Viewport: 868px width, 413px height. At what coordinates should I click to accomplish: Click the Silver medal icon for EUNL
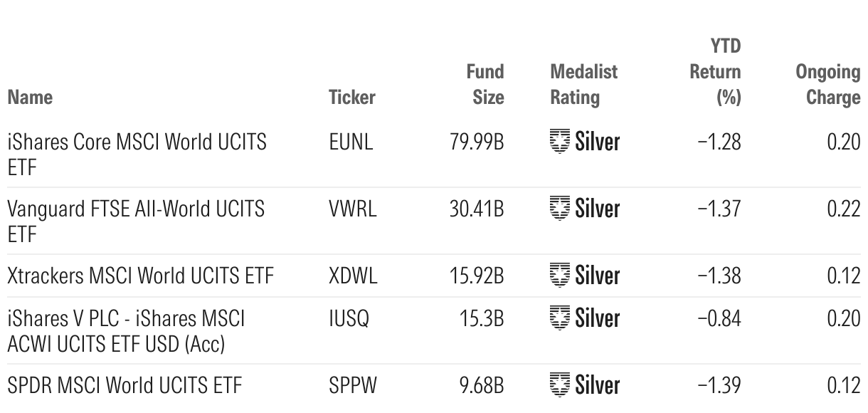(x=560, y=142)
